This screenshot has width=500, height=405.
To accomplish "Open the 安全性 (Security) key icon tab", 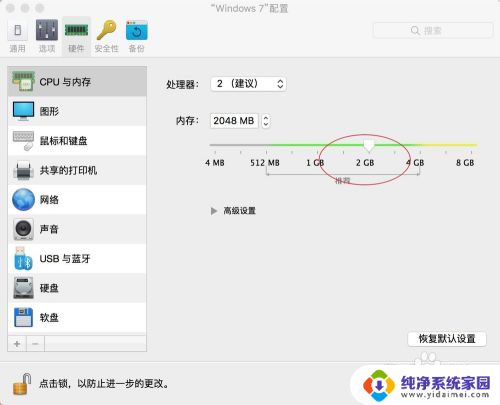I will click(106, 36).
